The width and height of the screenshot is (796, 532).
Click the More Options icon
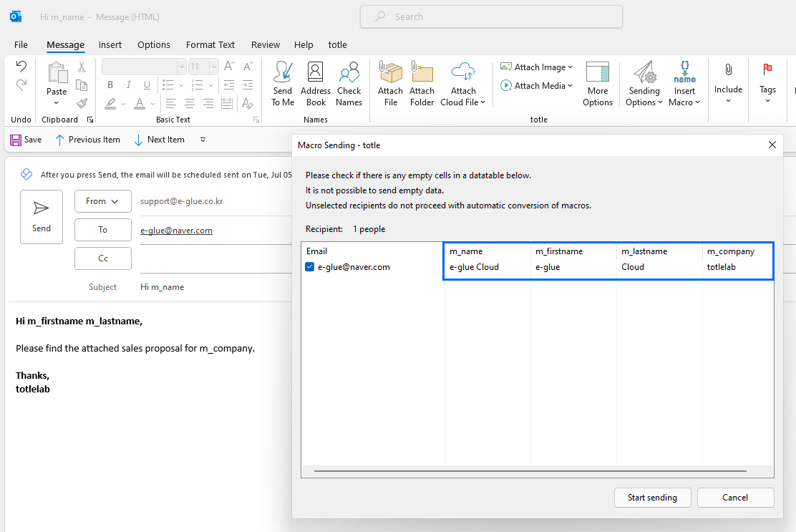pos(598,72)
